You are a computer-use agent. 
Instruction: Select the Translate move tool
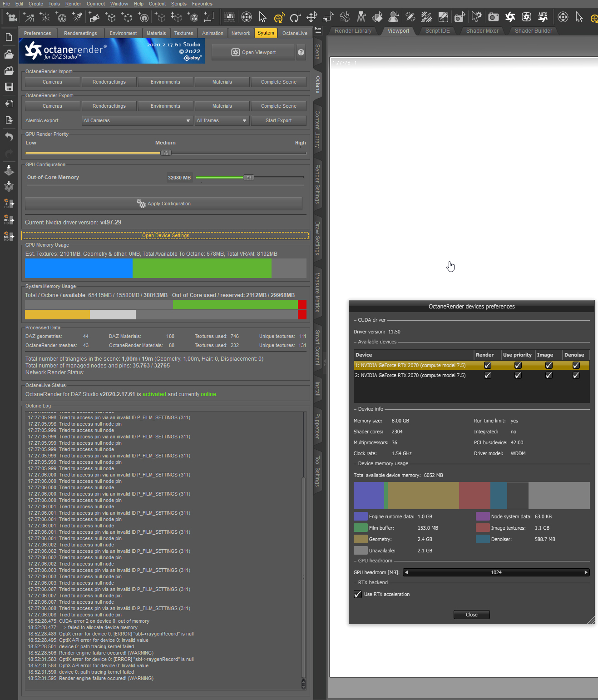(311, 17)
